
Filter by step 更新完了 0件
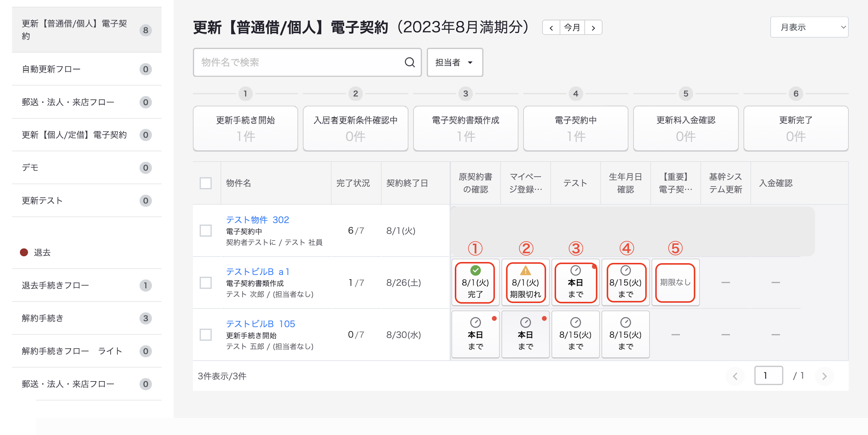[796, 128]
